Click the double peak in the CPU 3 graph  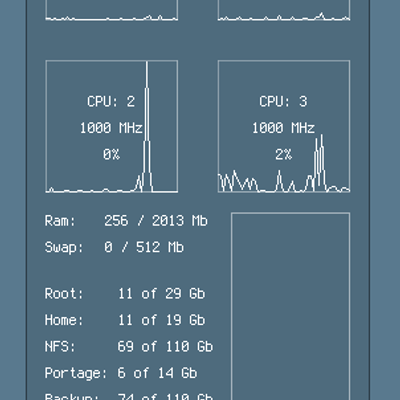[319, 162]
